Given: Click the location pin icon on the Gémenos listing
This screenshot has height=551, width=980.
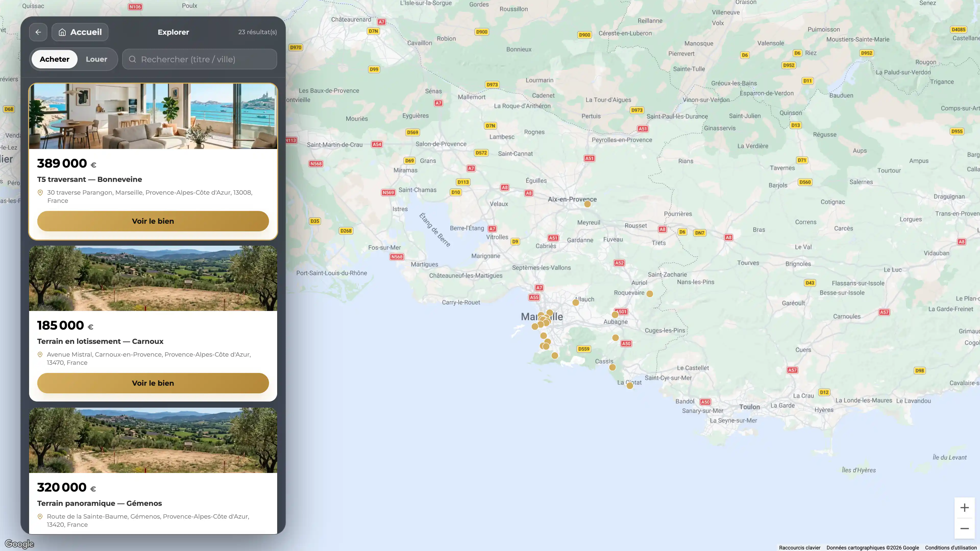Looking at the screenshot, I should tap(40, 516).
